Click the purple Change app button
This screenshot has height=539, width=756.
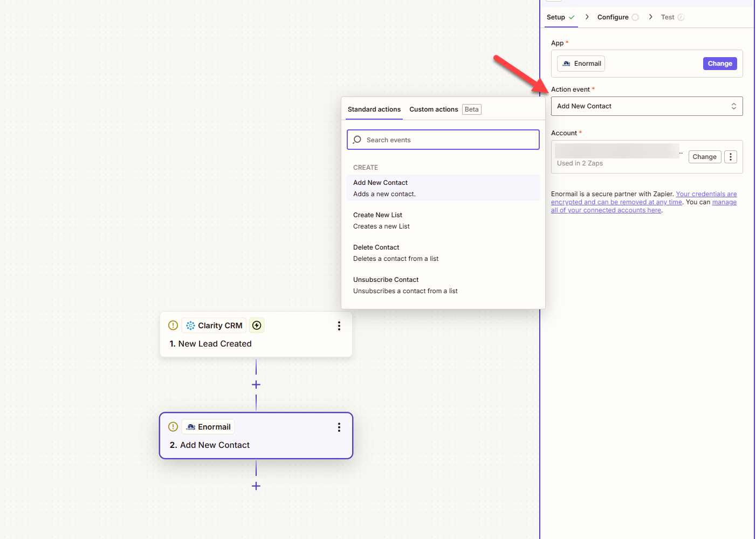pos(720,64)
